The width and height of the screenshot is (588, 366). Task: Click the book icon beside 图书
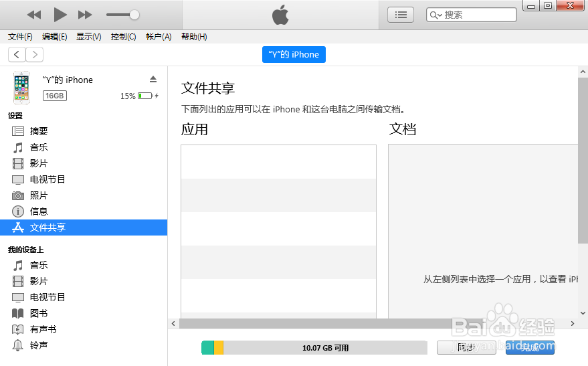coord(17,313)
